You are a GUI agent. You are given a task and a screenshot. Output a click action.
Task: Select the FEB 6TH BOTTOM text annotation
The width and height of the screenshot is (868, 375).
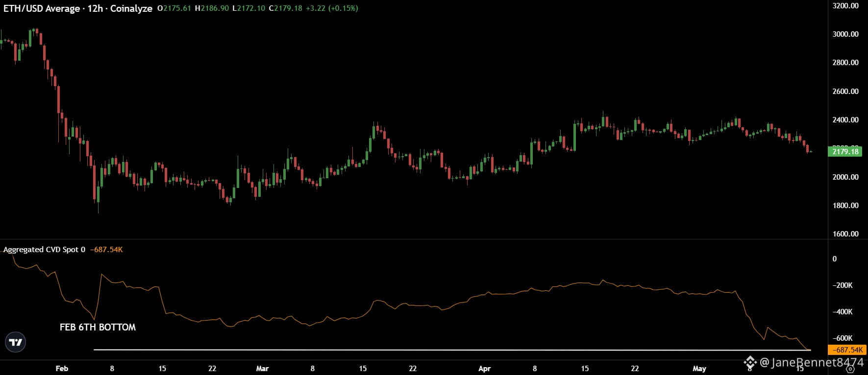(x=98, y=327)
